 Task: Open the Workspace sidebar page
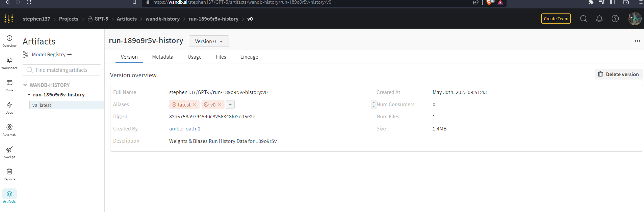pyautogui.click(x=9, y=63)
